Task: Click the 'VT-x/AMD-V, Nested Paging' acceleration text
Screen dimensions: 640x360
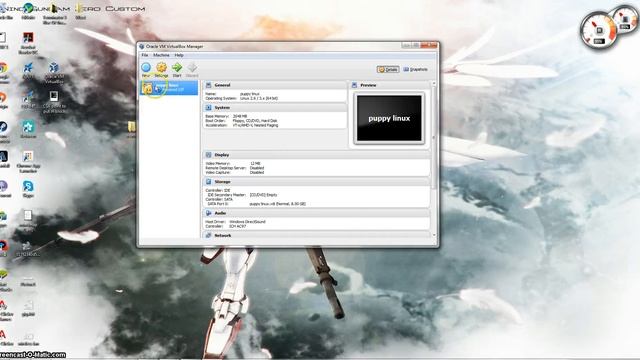Action: point(255,125)
